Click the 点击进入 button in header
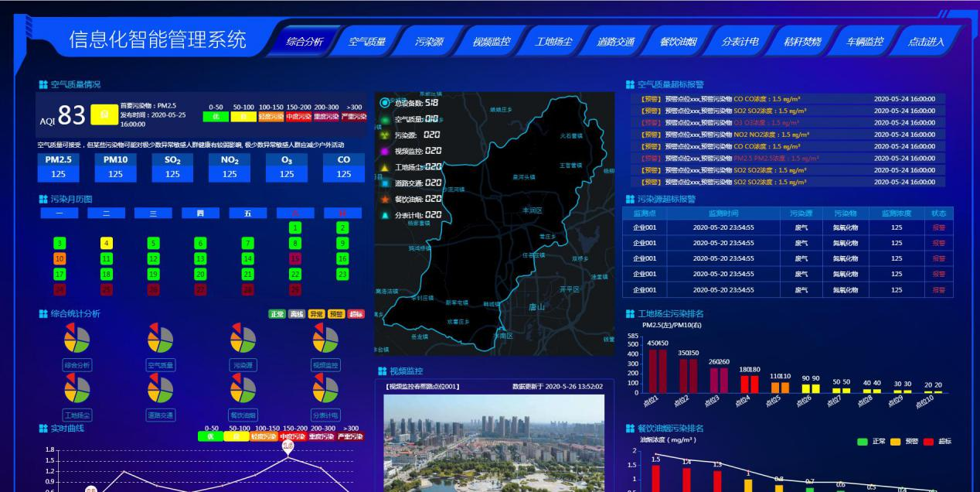This screenshot has height=492, width=980. tap(925, 42)
